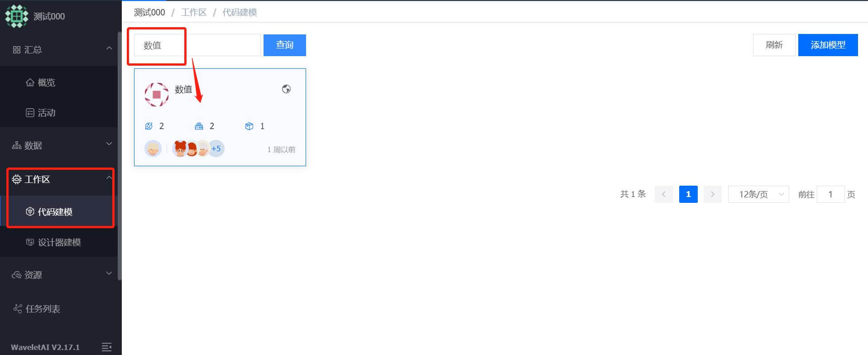Image resolution: width=868 pixels, height=355 pixels.
Task: Click the 查询 search button
Action: click(285, 45)
